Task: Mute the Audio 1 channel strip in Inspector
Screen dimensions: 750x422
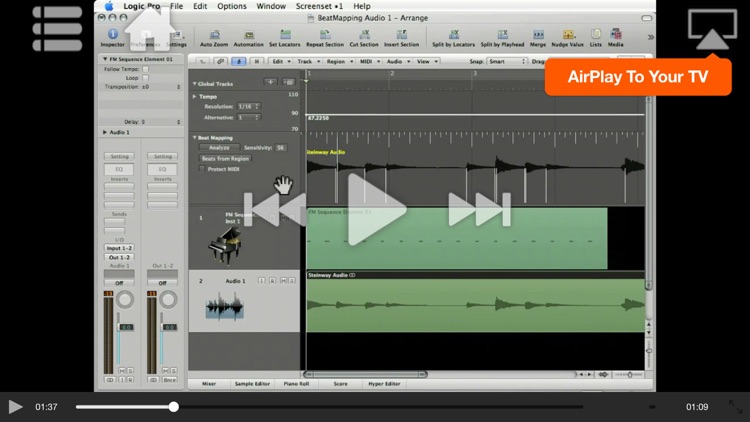Action: 121,371
